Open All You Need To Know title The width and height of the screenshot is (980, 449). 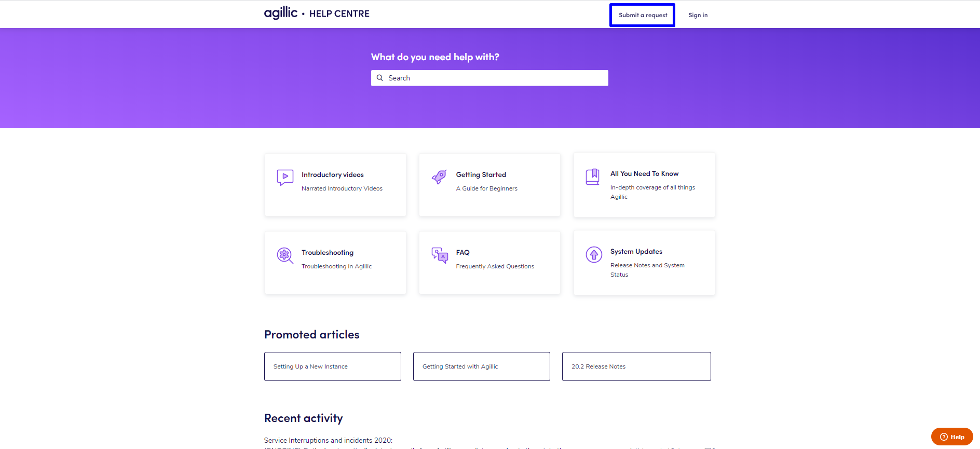pyautogui.click(x=644, y=174)
